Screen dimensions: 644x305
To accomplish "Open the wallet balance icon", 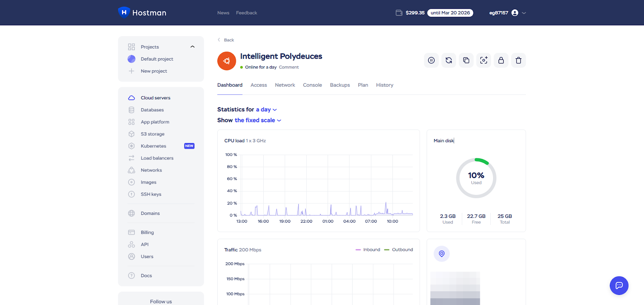I will coord(399,13).
